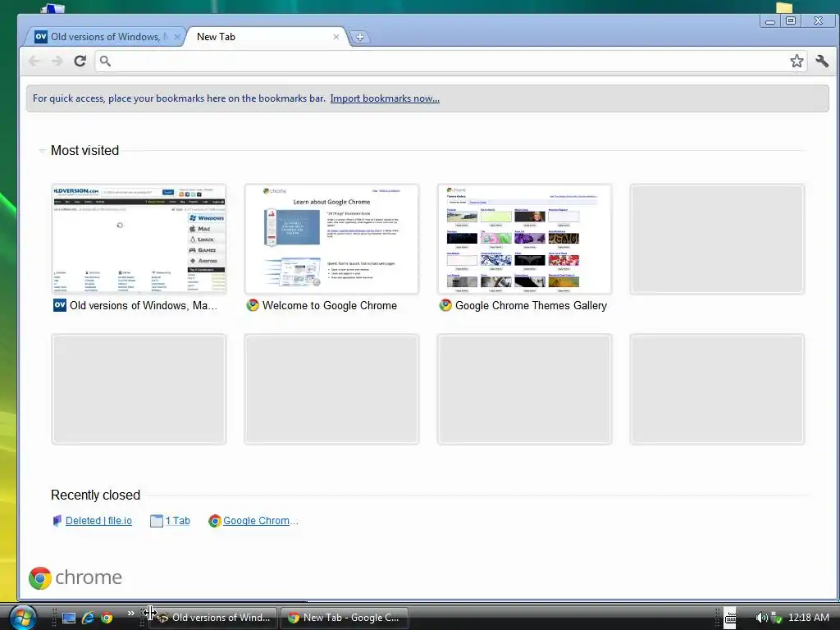Click the folder icon on the desktop

click(x=784, y=7)
